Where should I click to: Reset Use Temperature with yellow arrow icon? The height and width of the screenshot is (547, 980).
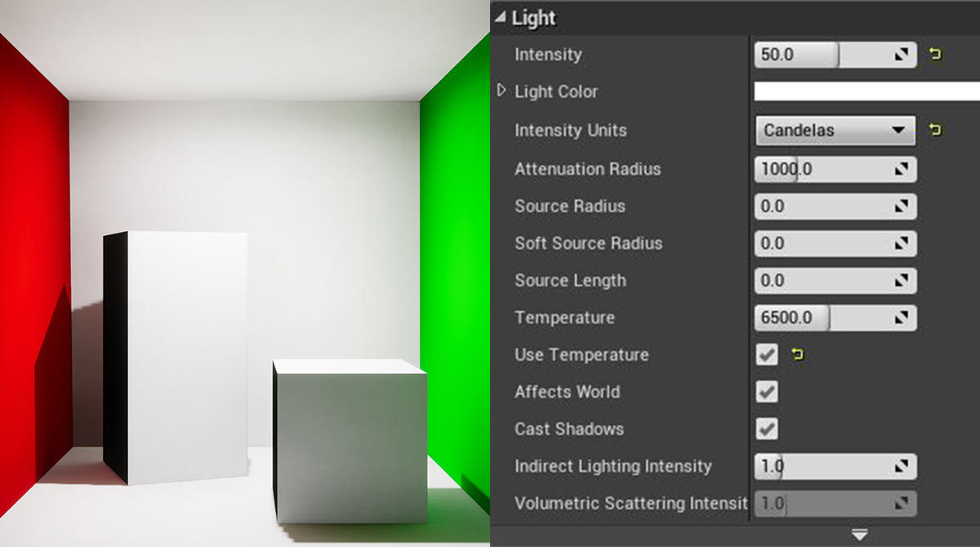point(798,354)
